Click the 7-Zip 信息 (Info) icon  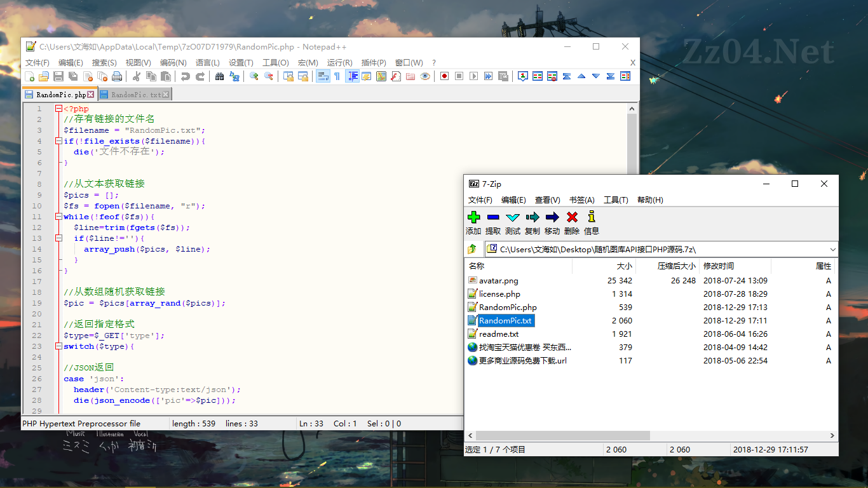pyautogui.click(x=592, y=217)
